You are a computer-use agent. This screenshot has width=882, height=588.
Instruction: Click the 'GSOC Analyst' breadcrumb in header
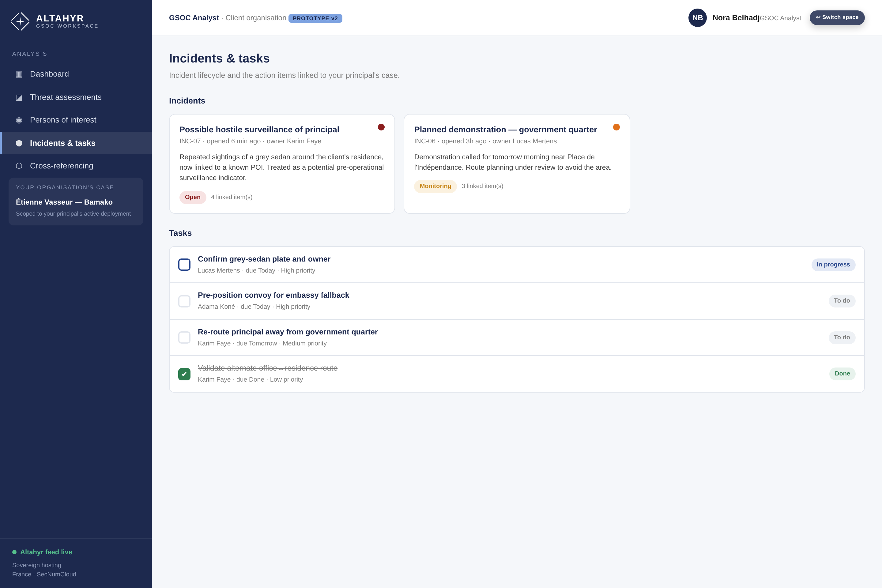click(194, 18)
